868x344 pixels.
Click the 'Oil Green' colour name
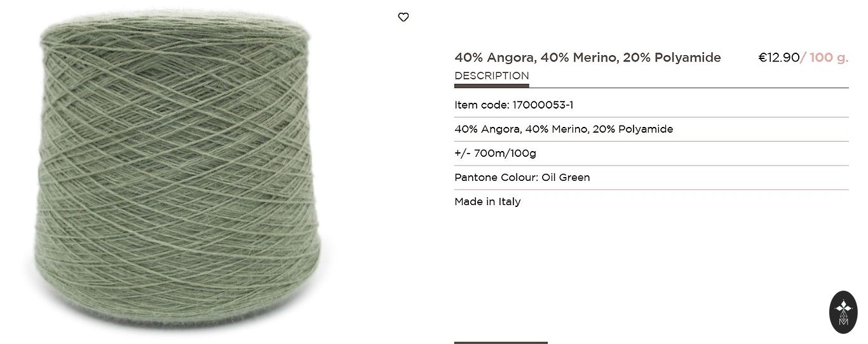tap(566, 177)
